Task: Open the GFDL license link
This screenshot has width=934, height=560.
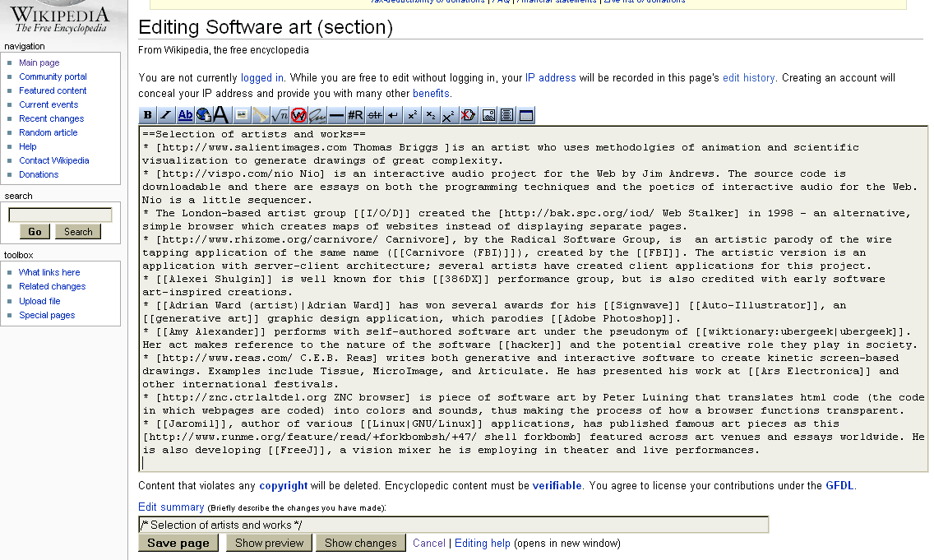Action: 840,485
